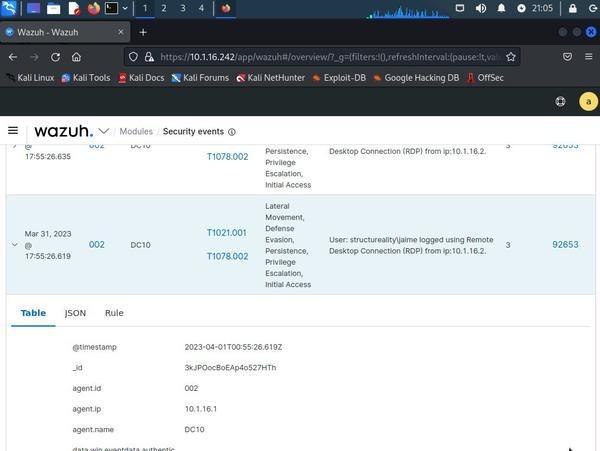Click the Security events info icon

[232, 132]
